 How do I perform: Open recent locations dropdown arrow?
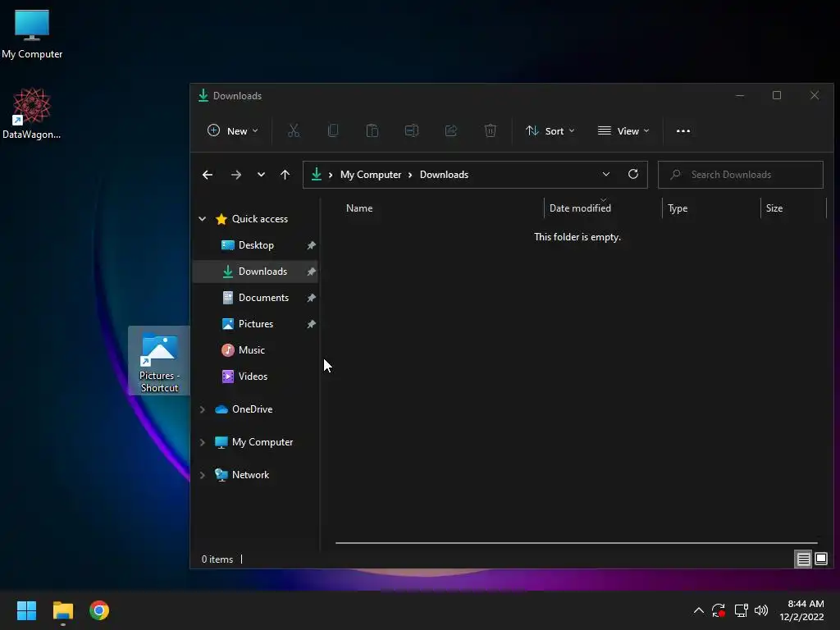[x=261, y=175]
